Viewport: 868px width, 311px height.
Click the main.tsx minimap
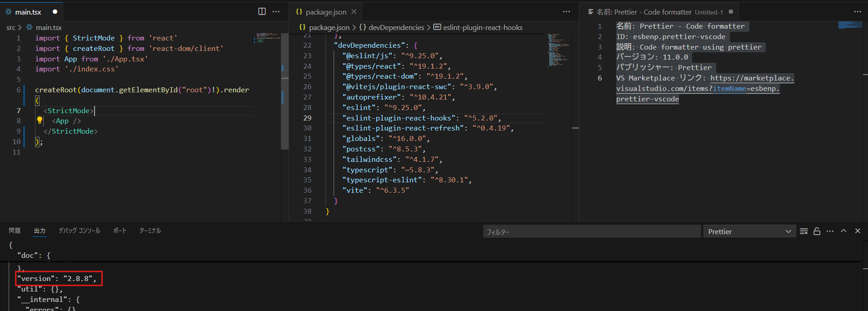point(268,37)
